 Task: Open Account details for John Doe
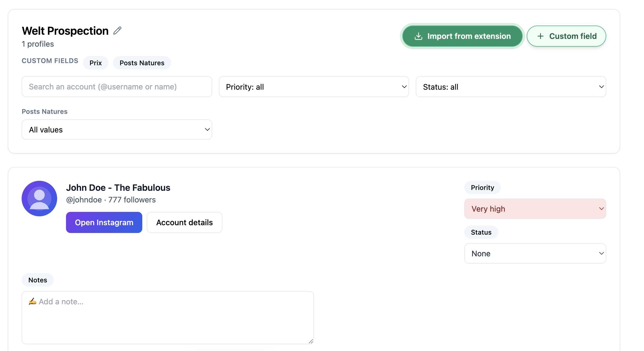coord(184,222)
